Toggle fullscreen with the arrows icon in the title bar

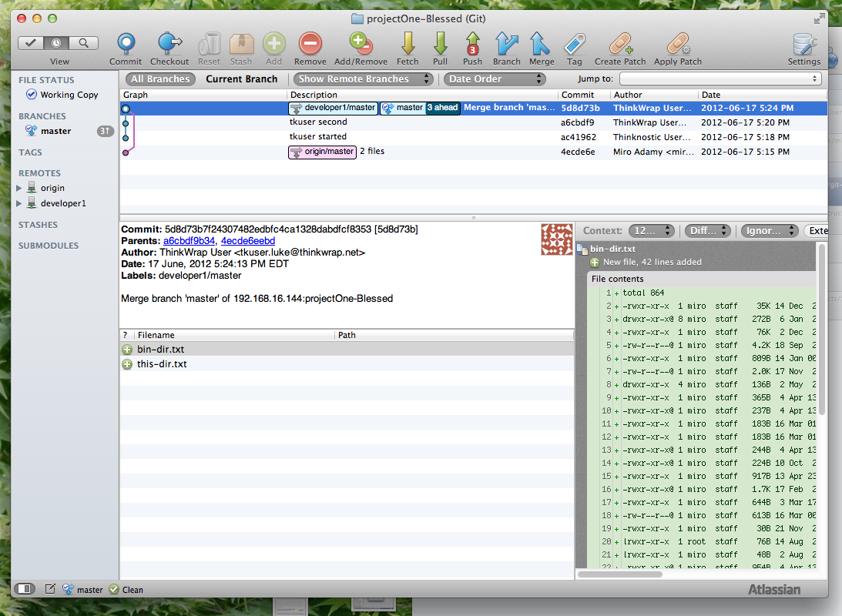[x=819, y=19]
